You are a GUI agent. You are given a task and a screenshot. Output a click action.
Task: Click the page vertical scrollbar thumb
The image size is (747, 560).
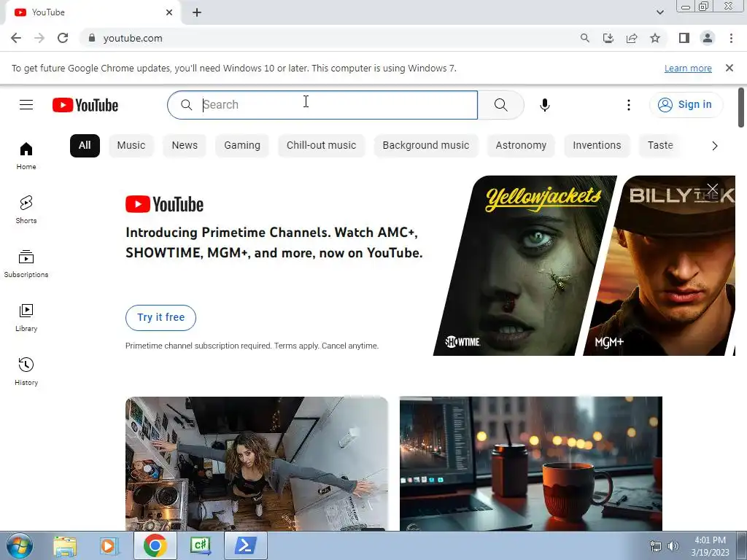tap(741, 108)
